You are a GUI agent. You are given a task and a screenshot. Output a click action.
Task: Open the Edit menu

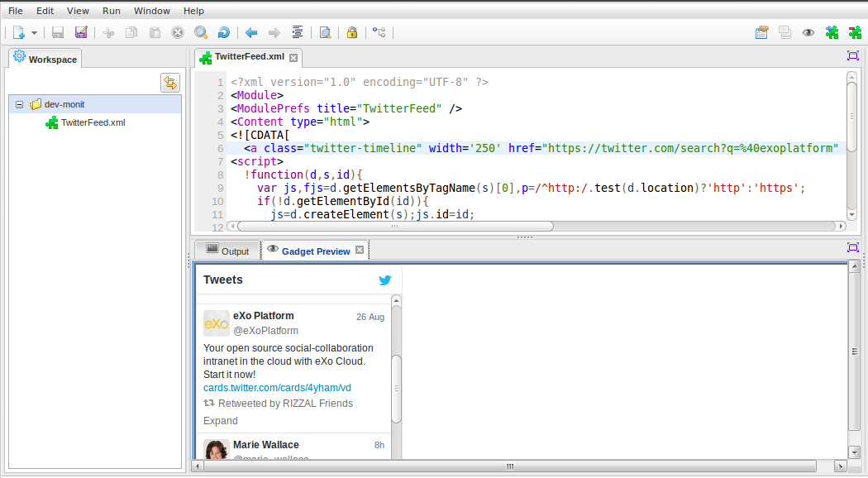[45, 11]
